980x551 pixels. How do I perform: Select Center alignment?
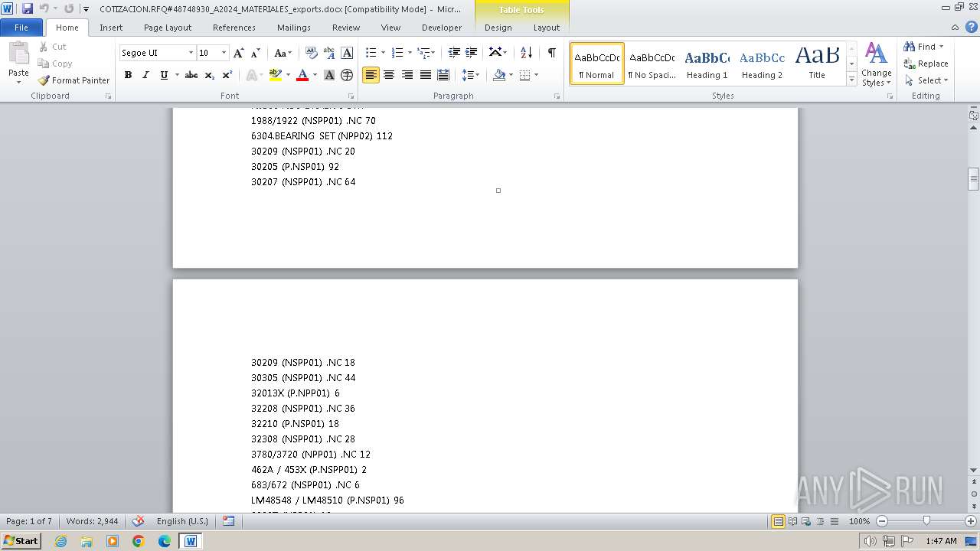point(389,75)
